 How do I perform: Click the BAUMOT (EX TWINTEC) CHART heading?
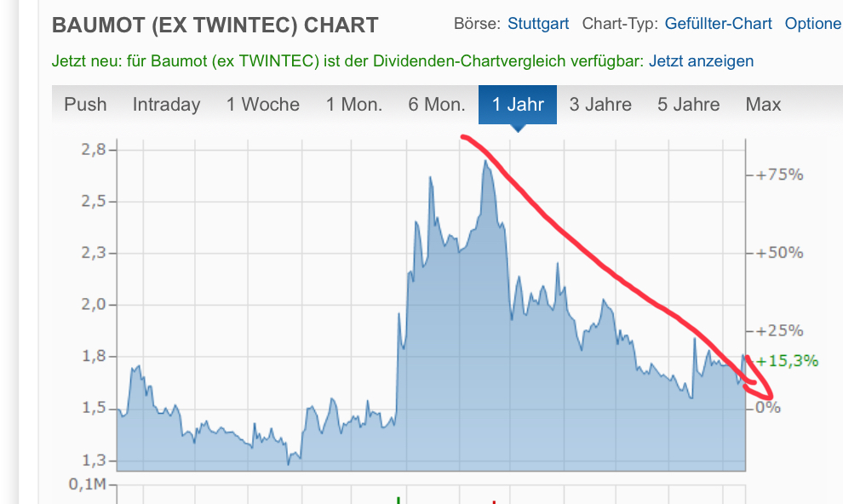tap(215, 25)
